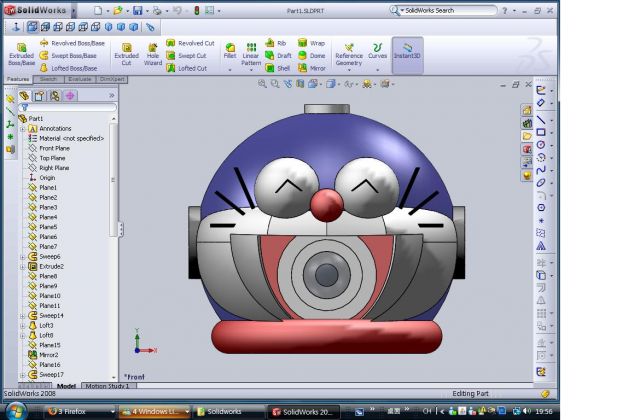
Task: Click the taskbar volume icon
Action: [527, 411]
